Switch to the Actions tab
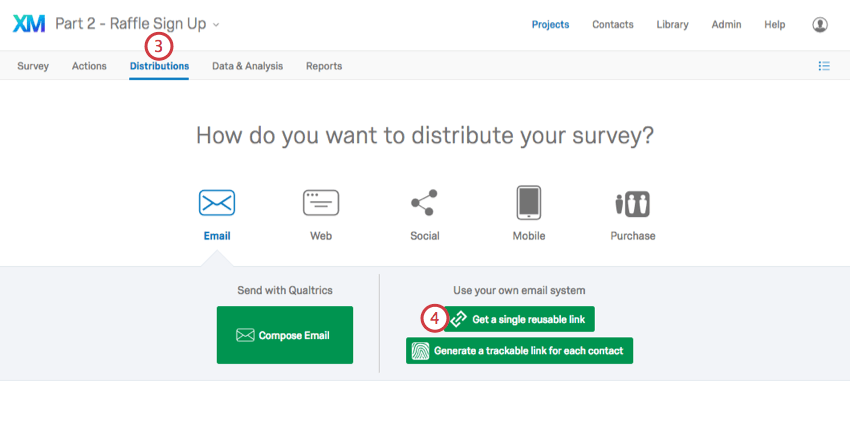The height and width of the screenshot is (425, 850). (x=89, y=66)
